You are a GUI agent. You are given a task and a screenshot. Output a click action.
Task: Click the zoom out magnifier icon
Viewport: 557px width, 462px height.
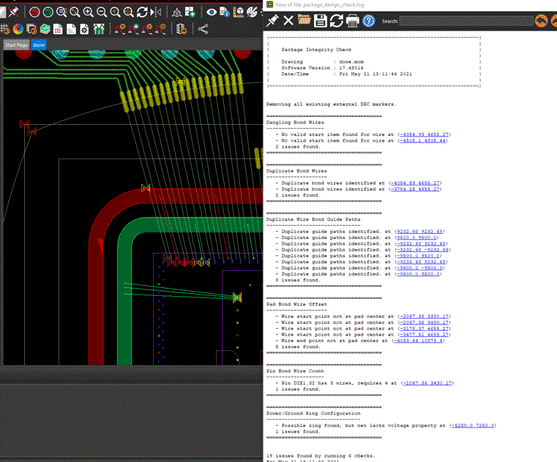coord(101,12)
